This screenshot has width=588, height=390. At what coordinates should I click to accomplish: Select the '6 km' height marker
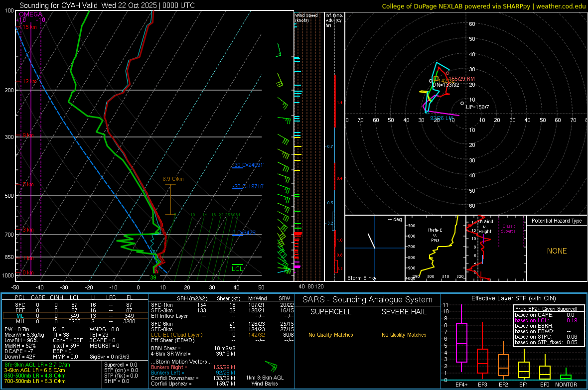[x=28, y=184]
